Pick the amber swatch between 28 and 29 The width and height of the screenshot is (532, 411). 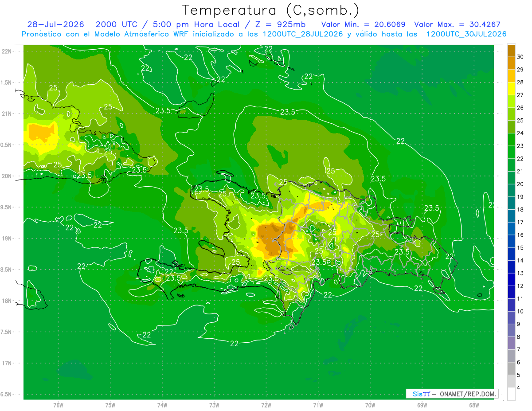(511, 76)
